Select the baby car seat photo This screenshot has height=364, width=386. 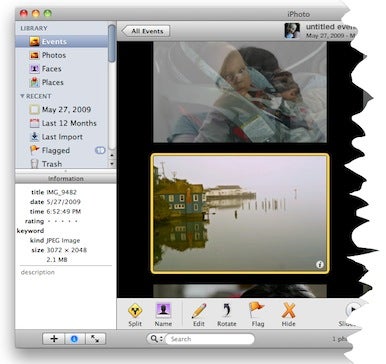pyautogui.click(x=240, y=92)
